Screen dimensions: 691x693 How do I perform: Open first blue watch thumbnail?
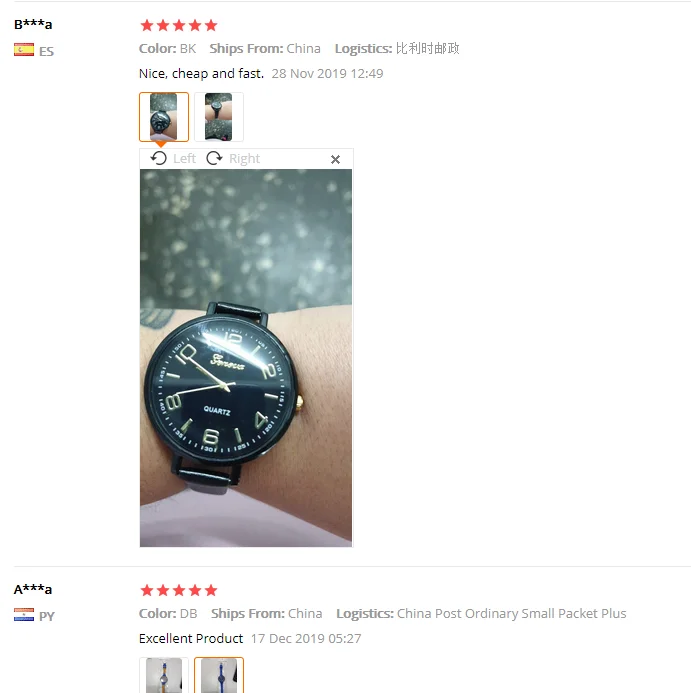[164, 675]
